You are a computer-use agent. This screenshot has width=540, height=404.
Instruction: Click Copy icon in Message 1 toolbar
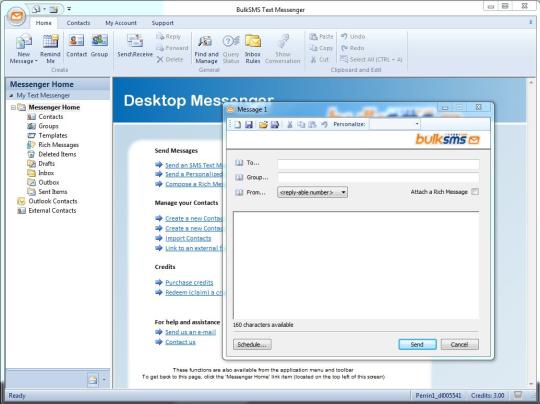pos(301,124)
